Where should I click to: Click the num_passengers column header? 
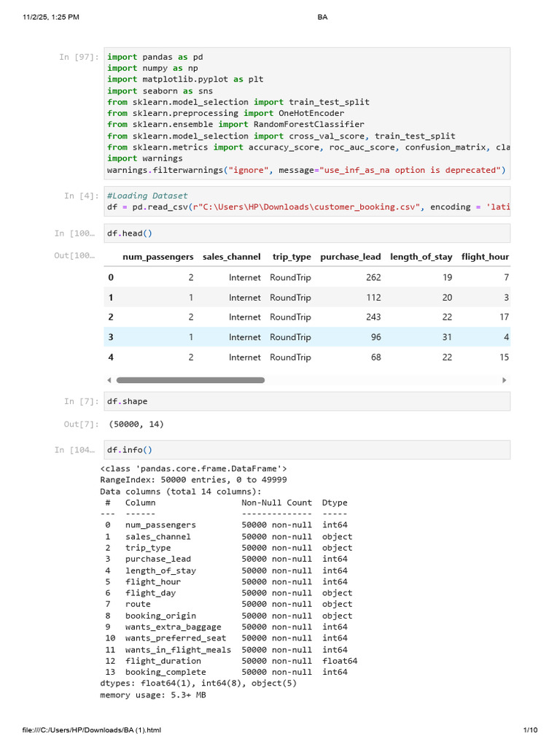click(158, 257)
